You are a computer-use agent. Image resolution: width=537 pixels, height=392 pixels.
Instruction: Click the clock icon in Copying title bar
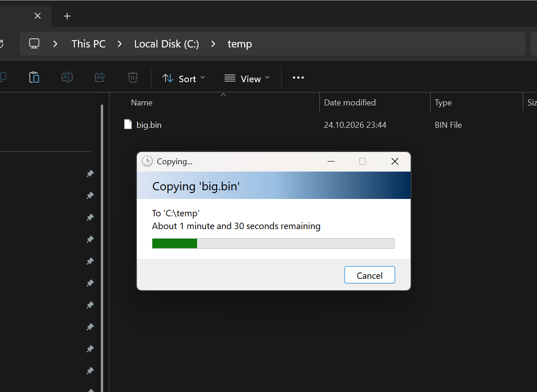[x=147, y=162]
